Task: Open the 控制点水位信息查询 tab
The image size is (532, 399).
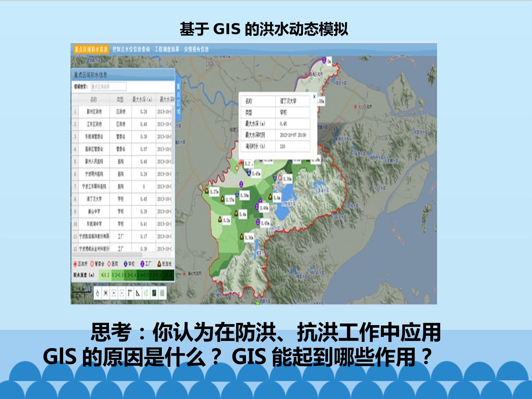Action: (x=131, y=49)
